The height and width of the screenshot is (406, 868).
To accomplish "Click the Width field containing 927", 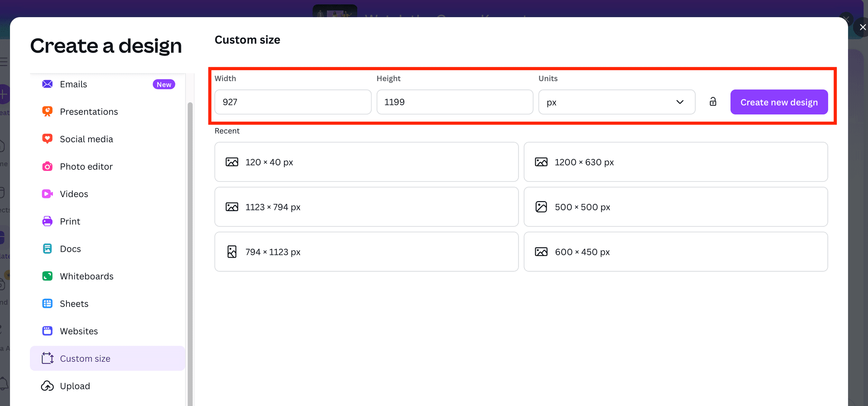I will 293,102.
